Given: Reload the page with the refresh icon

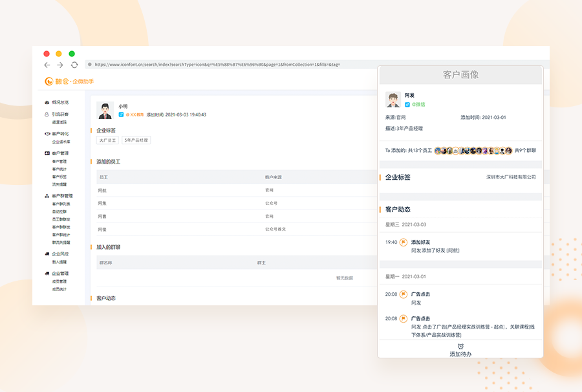Looking at the screenshot, I should tap(74, 64).
